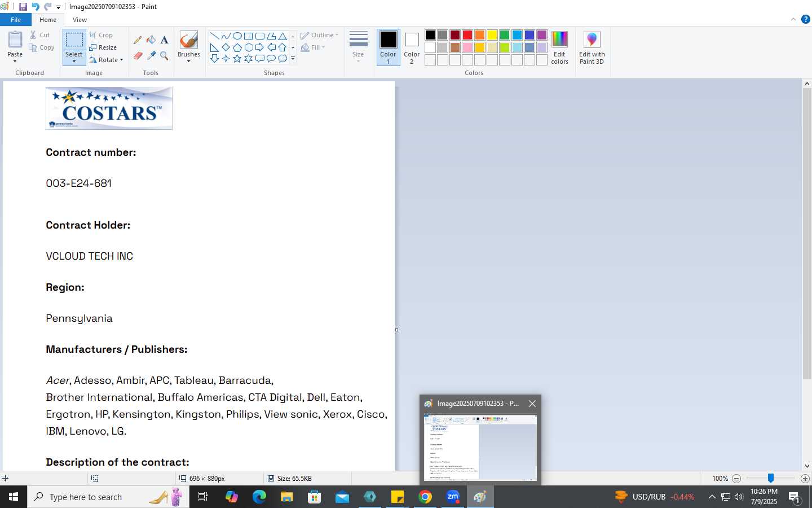This screenshot has width=812, height=508.
Task: Pick the Eraser tool
Action: 138,55
